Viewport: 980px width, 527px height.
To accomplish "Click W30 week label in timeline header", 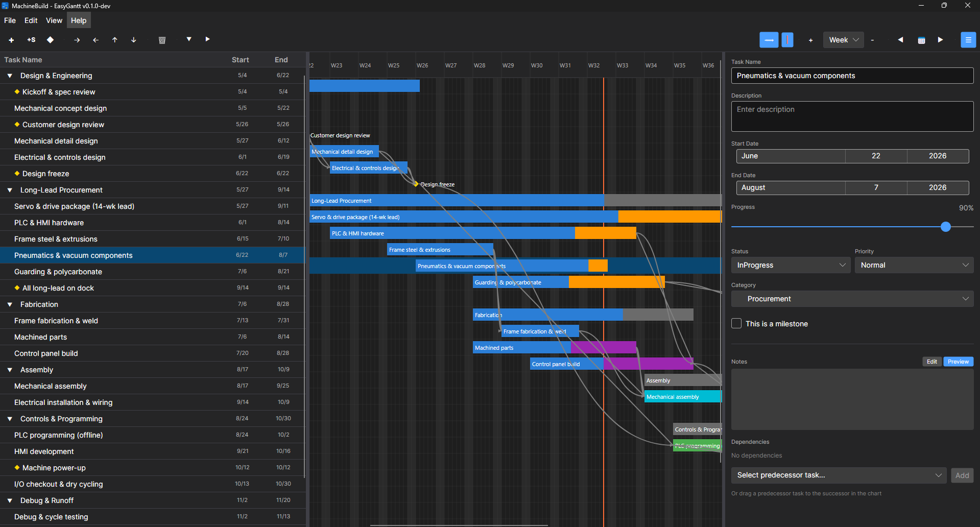I will point(536,65).
